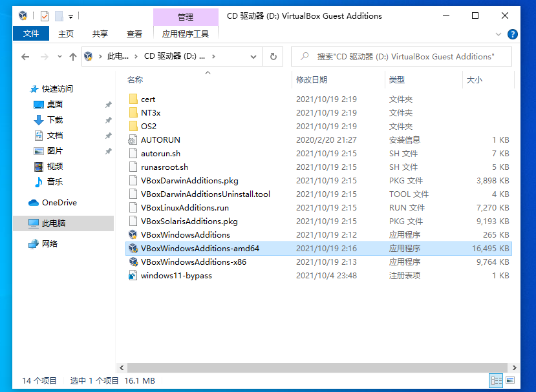Select the autorun.sh file icon
Screen dimensions: 536x392
click(133, 153)
